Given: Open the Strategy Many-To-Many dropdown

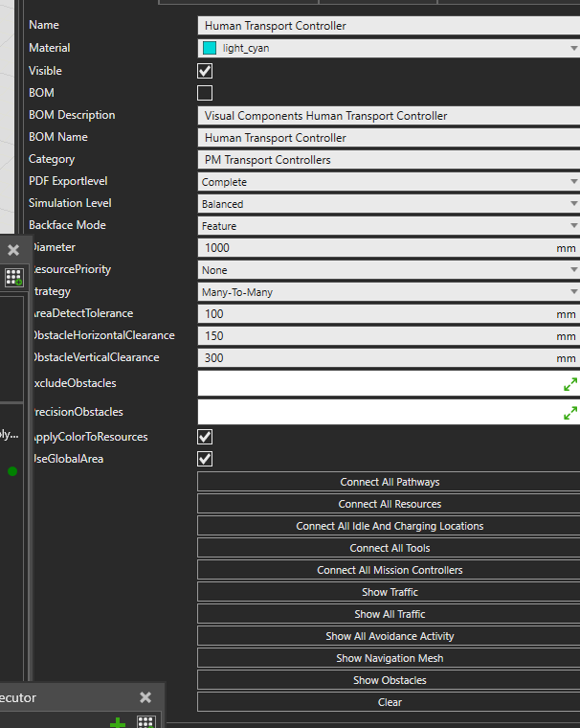Looking at the screenshot, I should coord(389,292).
